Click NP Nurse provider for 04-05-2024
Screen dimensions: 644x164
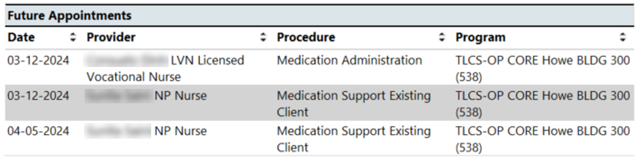click(181, 131)
